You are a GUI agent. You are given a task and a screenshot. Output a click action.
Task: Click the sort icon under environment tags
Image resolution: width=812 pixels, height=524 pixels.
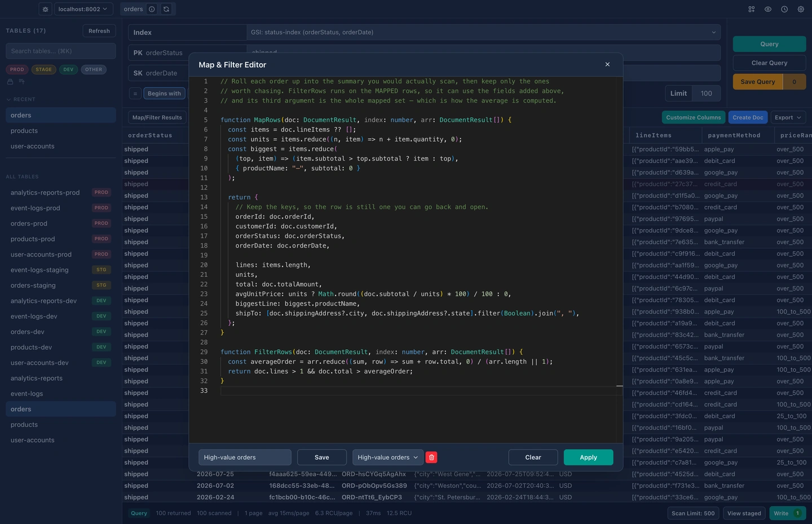click(x=22, y=82)
